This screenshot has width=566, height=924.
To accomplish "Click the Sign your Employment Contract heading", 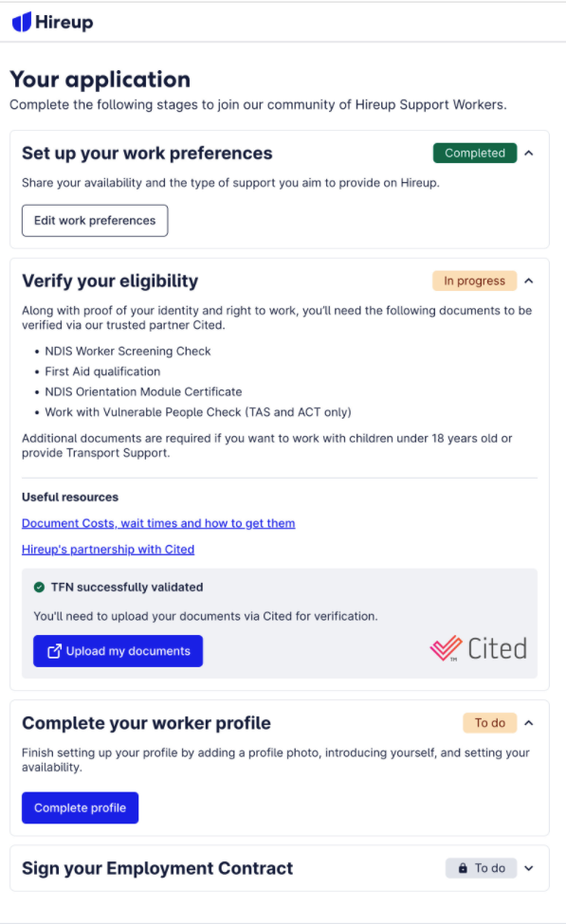I will tap(157, 868).
